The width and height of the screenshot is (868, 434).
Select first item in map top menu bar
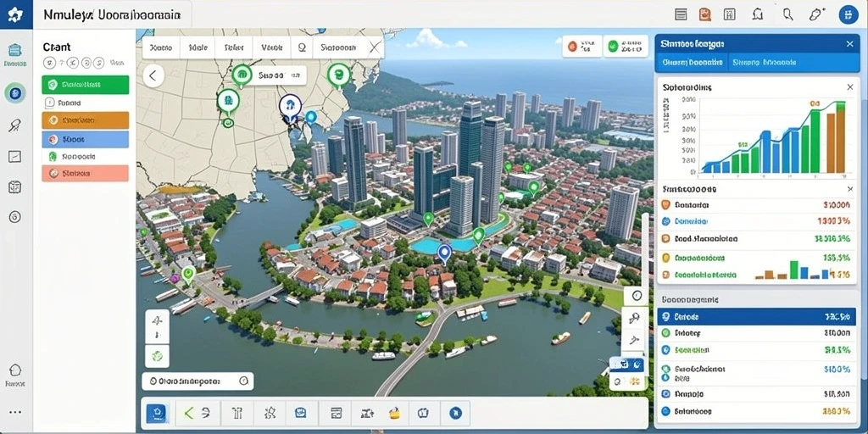162,48
